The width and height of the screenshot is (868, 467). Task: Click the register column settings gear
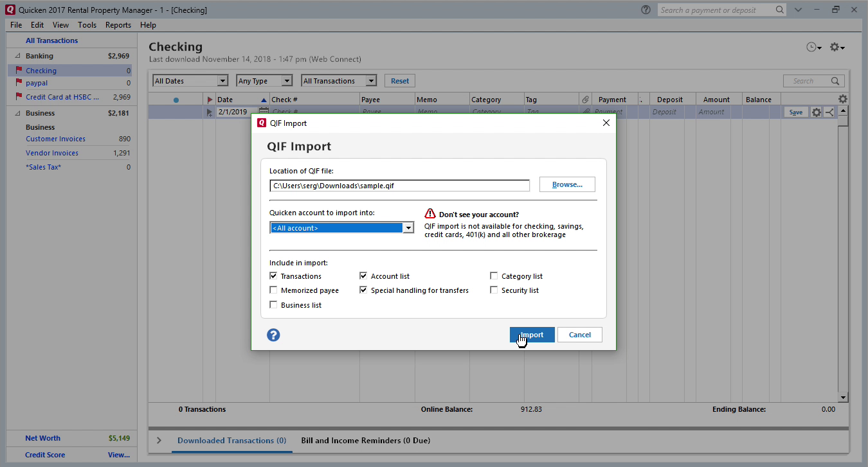(843, 99)
